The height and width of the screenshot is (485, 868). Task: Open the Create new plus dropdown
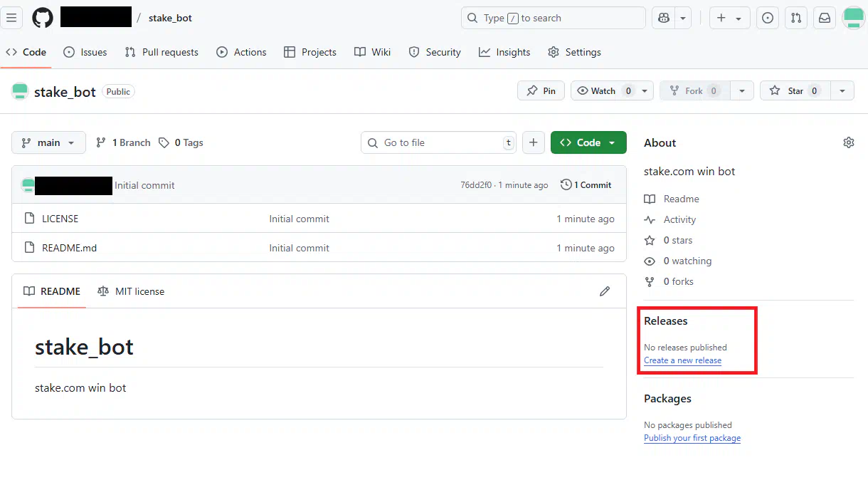click(x=729, y=18)
